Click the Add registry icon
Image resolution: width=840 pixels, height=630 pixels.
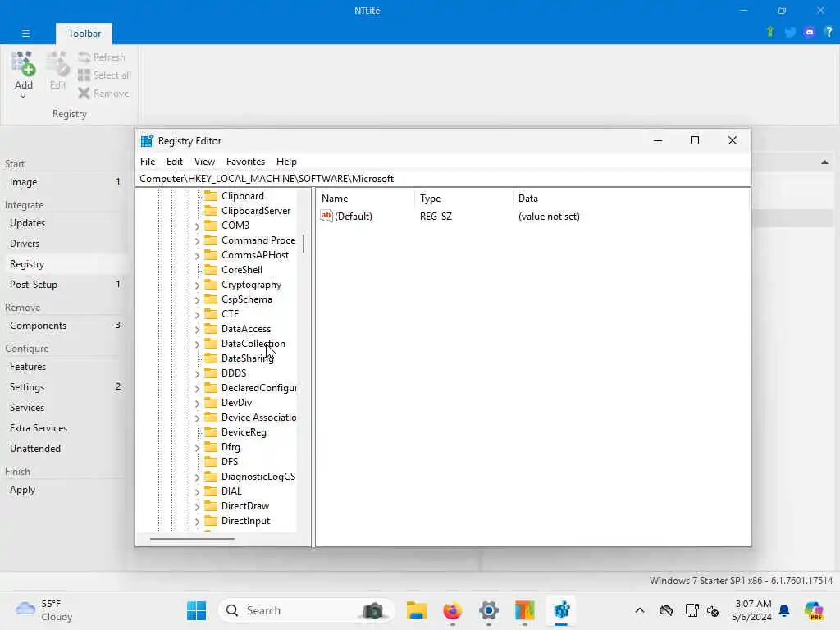tap(24, 64)
